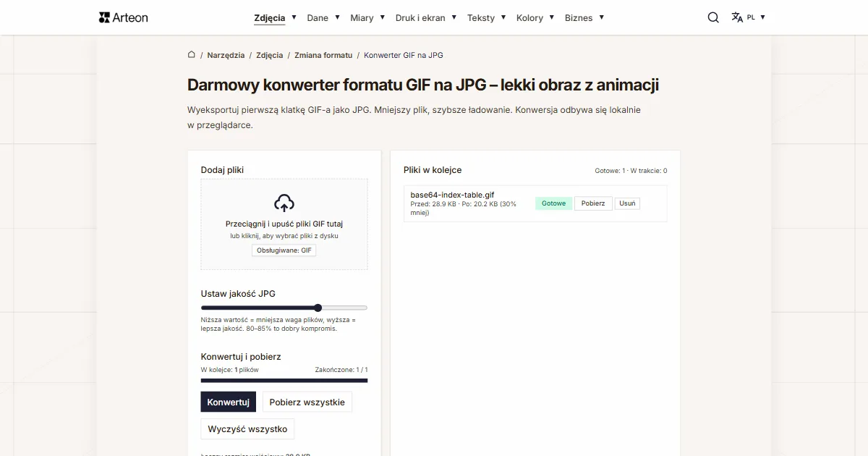Expand the Zdjęcia menu arrow
This screenshot has height=456, width=868.
coord(294,17)
